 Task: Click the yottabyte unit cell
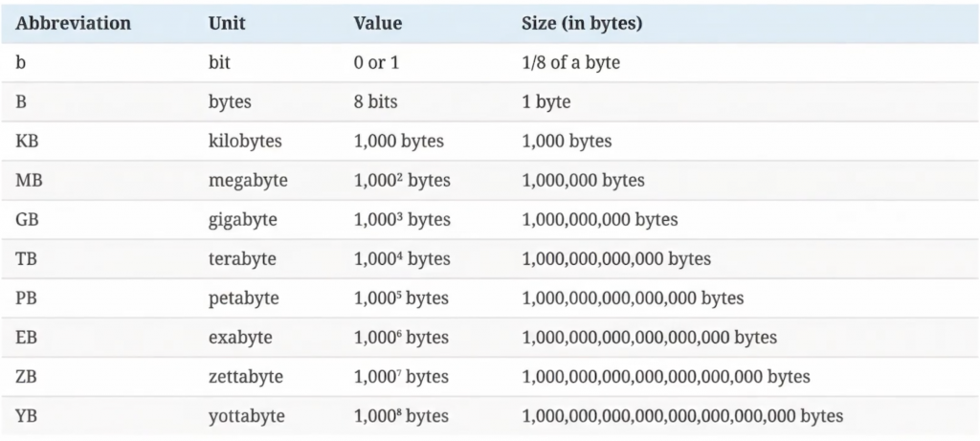coord(245,416)
